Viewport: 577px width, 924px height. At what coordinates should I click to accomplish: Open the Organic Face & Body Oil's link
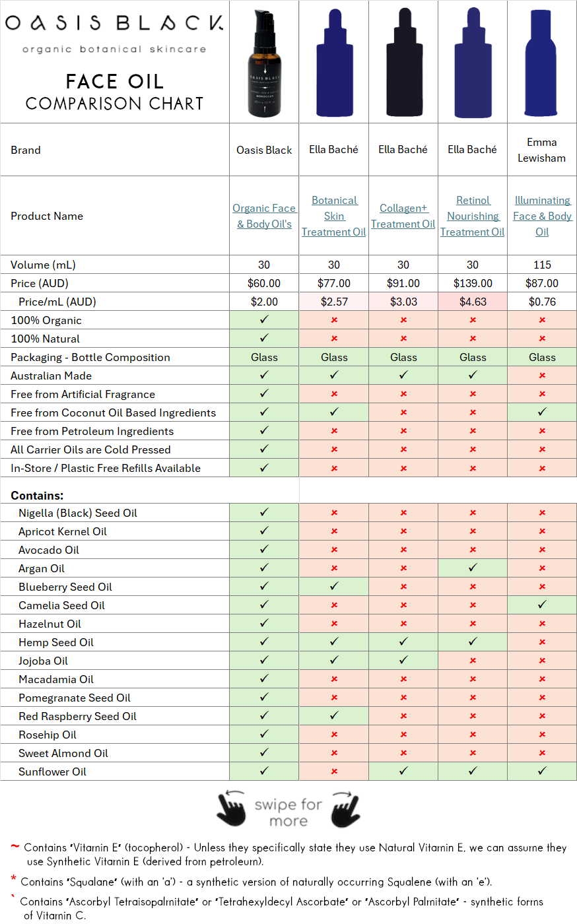click(264, 216)
